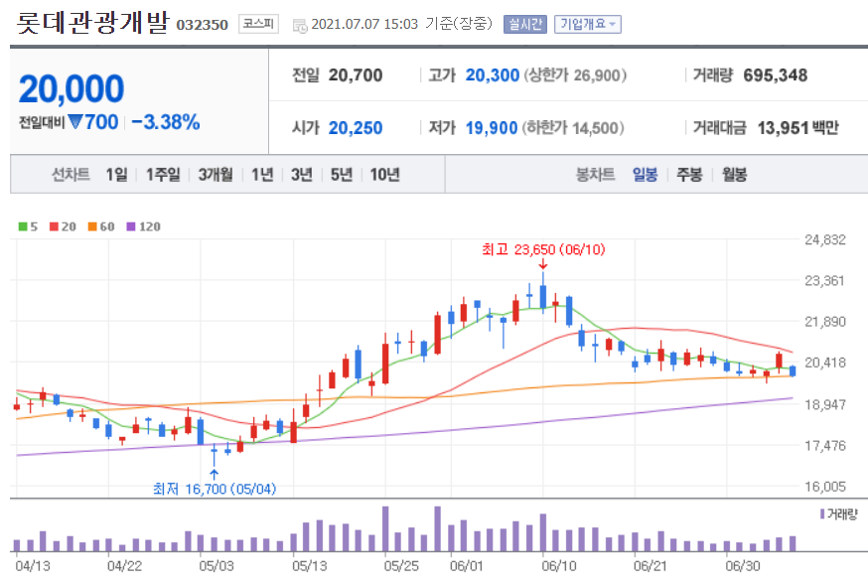Open the 기업개요 dropdown

(x=587, y=25)
